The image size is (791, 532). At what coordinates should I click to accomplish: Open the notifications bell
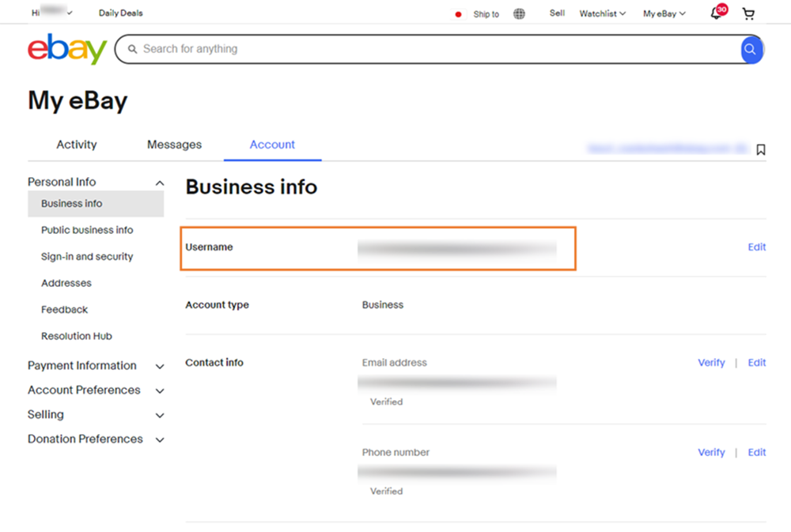coord(717,13)
